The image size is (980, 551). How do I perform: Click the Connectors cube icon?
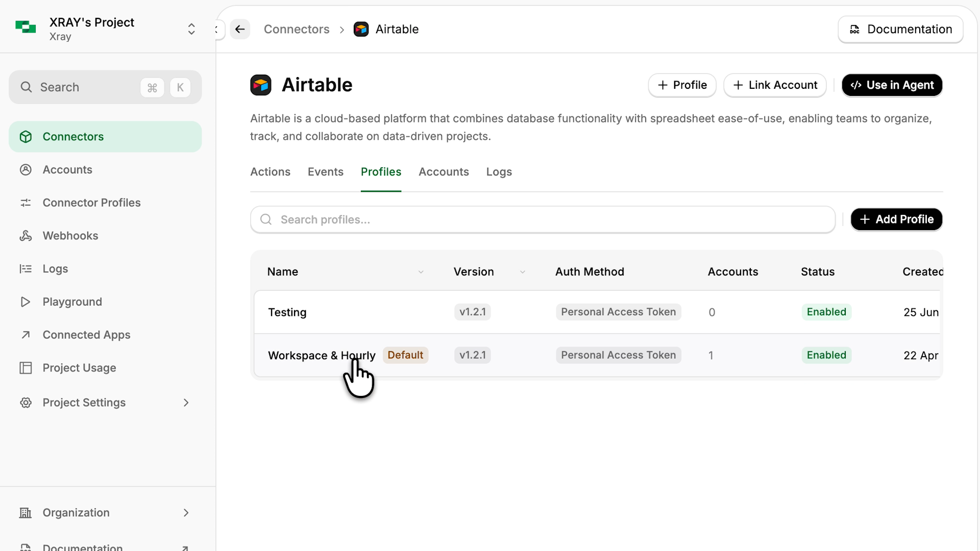coord(26,137)
